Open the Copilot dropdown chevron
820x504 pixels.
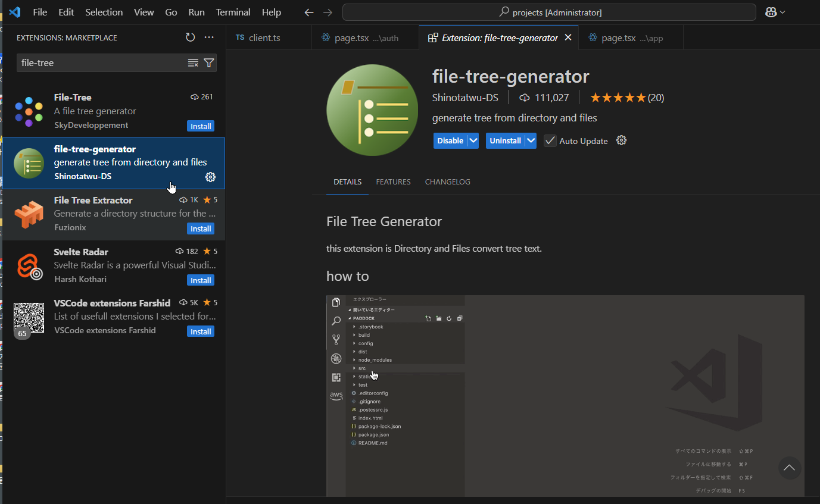[x=782, y=12]
